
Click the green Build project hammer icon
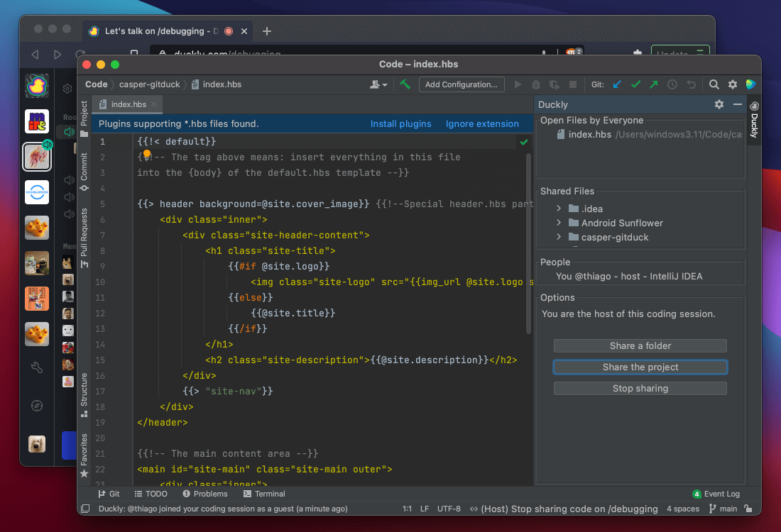(x=405, y=84)
